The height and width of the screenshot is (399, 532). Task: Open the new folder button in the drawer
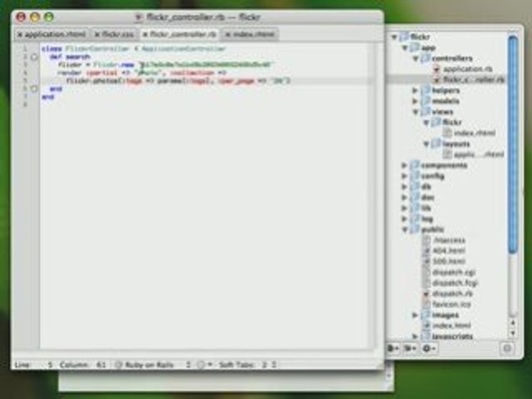tap(411, 349)
